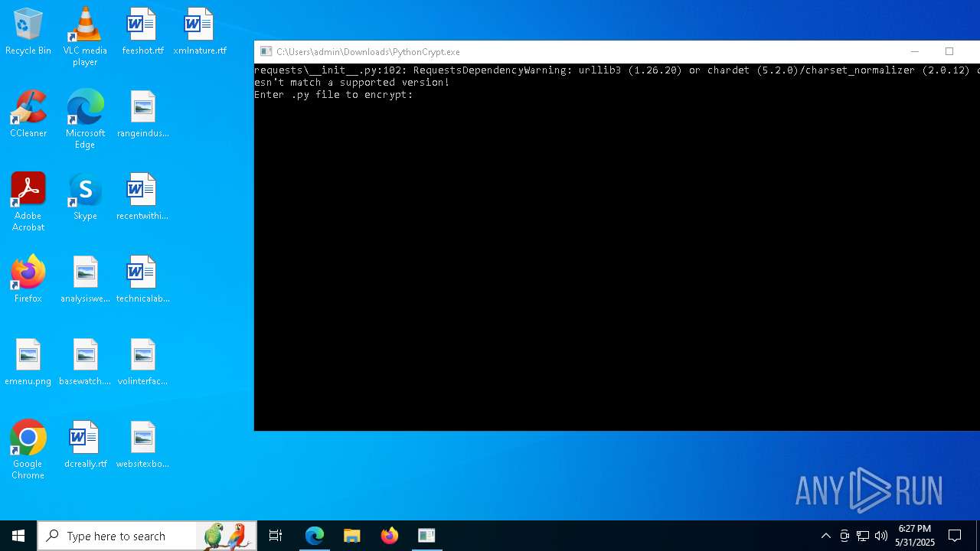
Task: Open the clock showing 6:27 PM
Action: 915,536
